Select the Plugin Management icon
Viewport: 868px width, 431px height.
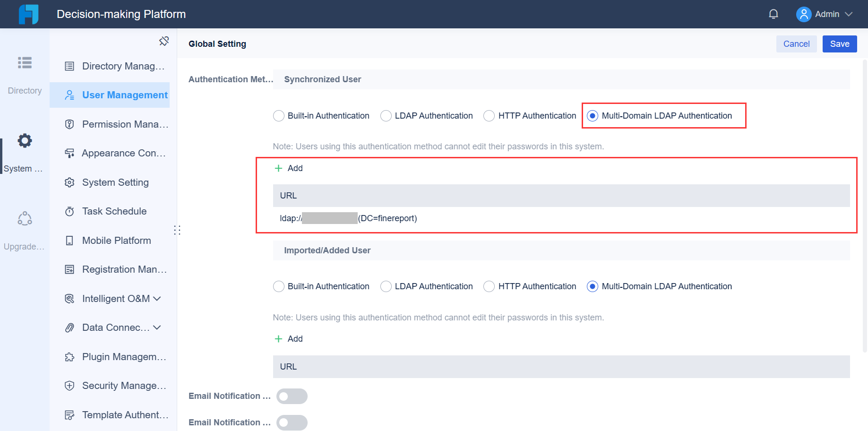(x=69, y=356)
